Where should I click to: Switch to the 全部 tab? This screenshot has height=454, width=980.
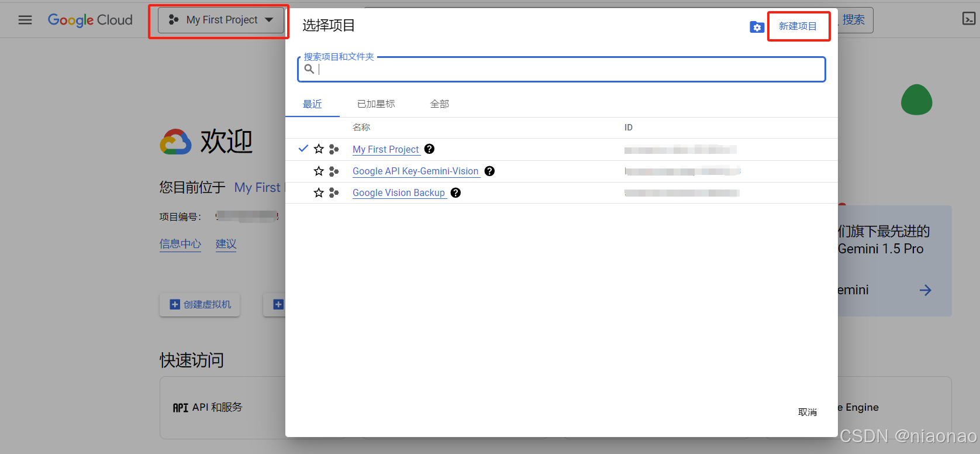tap(440, 104)
